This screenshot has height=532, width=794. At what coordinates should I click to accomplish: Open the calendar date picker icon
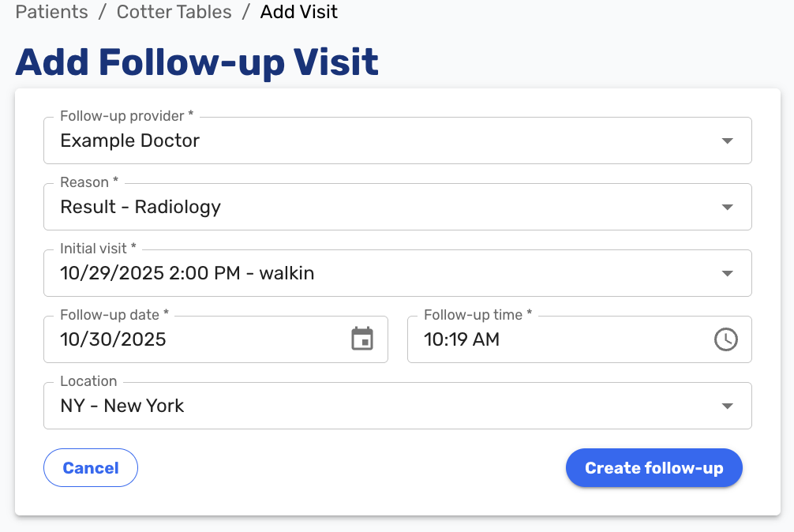coord(362,339)
